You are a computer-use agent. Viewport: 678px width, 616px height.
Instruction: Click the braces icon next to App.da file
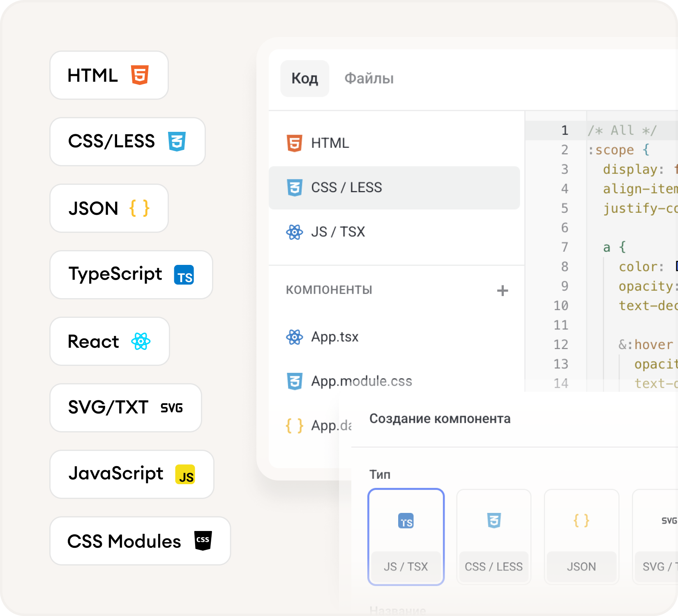pyautogui.click(x=295, y=426)
